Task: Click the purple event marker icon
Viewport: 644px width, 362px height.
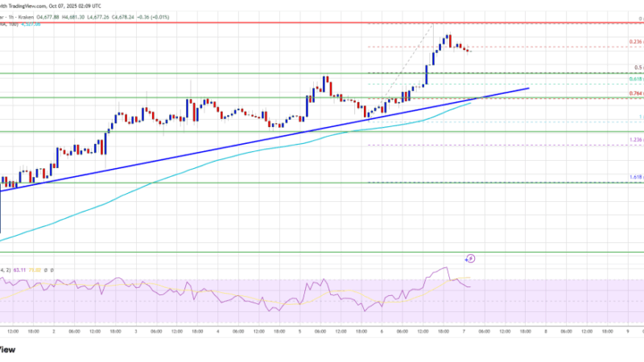Action: pyautogui.click(x=470, y=258)
